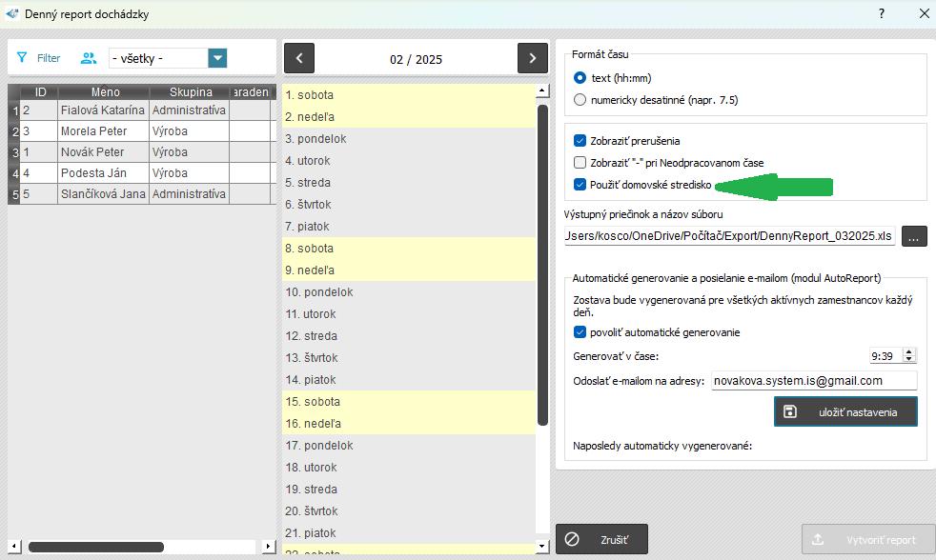
Task: Toggle 'Zobraziť prerušenia' checkbox
Action: [580, 141]
